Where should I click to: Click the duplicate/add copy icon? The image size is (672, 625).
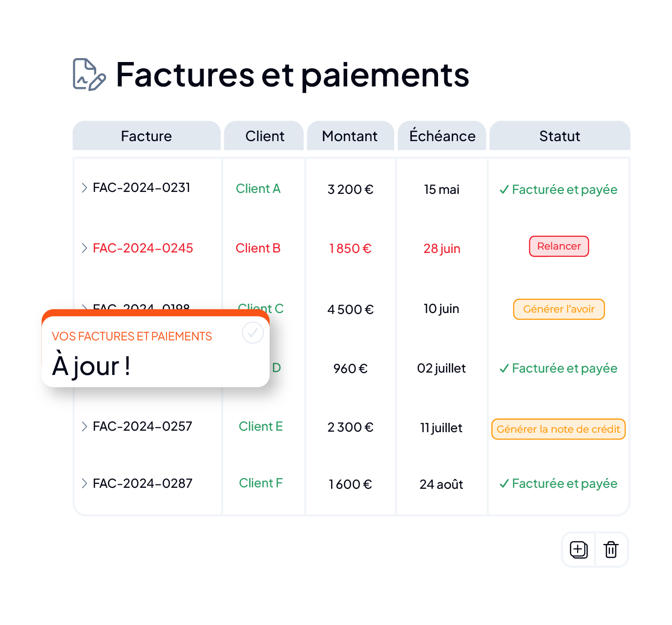[x=579, y=550]
